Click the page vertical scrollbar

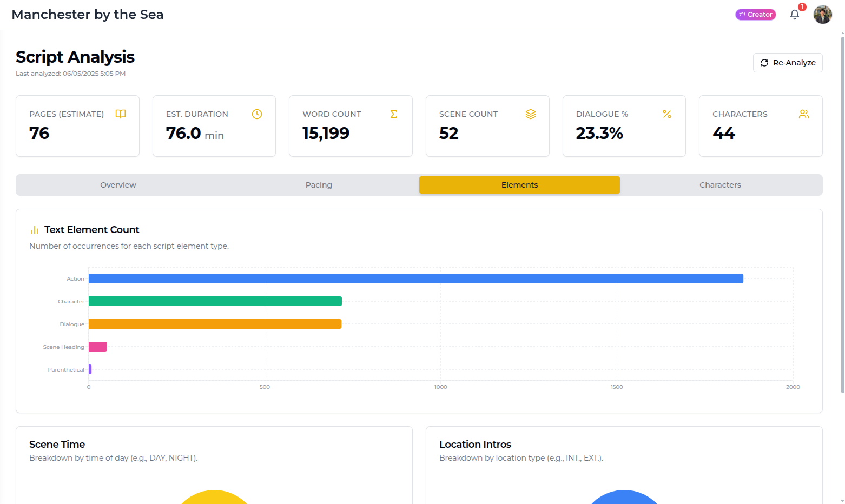[x=842, y=214]
